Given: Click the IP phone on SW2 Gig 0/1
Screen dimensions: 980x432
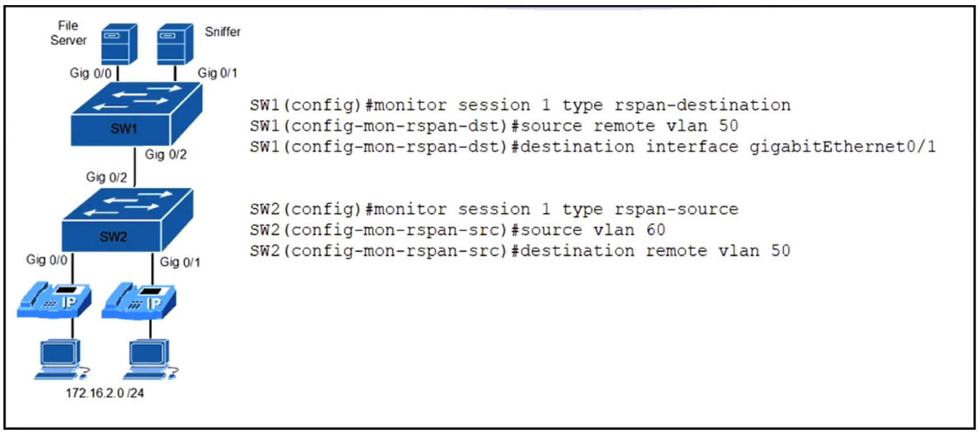Looking at the screenshot, I should pyautogui.click(x=139, y=301).
